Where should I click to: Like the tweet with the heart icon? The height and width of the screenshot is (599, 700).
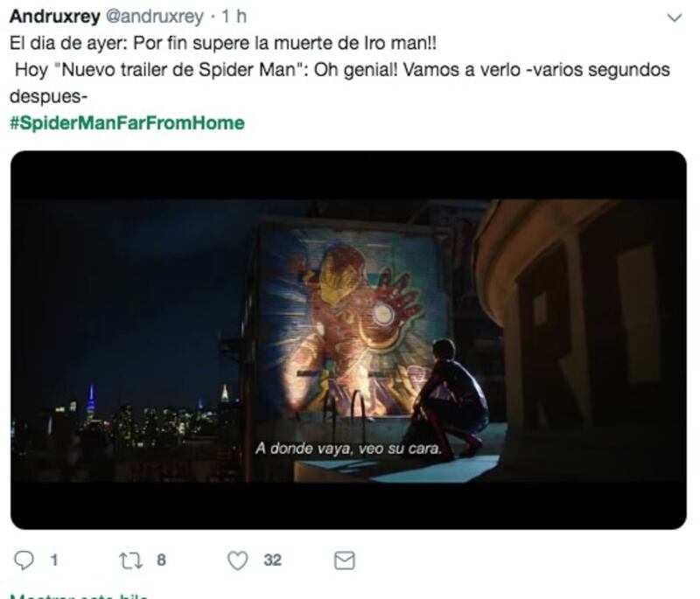click(x=237, y=561)
